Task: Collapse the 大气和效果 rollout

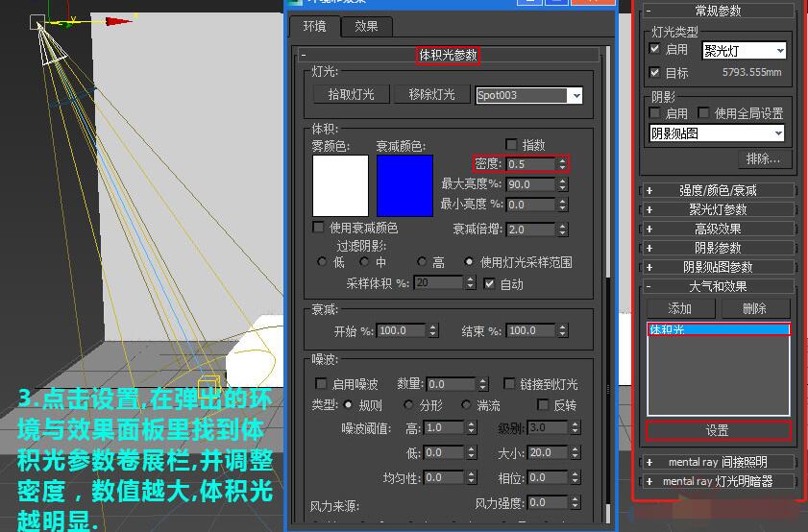Action: pos(718,286)
